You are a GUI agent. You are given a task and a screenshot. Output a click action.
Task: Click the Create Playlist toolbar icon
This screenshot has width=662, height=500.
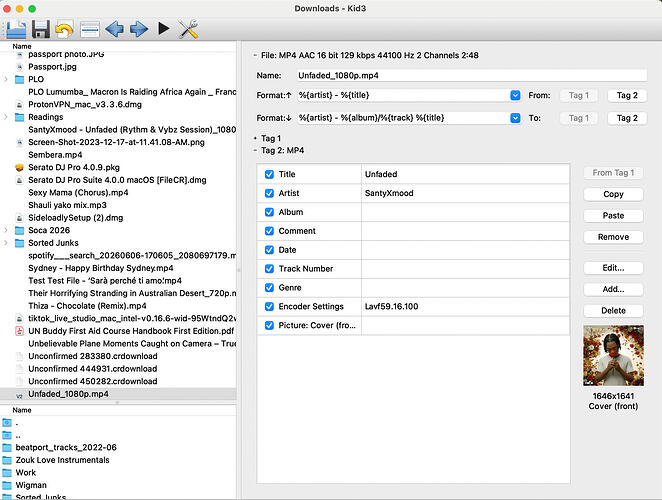(x=90, y=30)
